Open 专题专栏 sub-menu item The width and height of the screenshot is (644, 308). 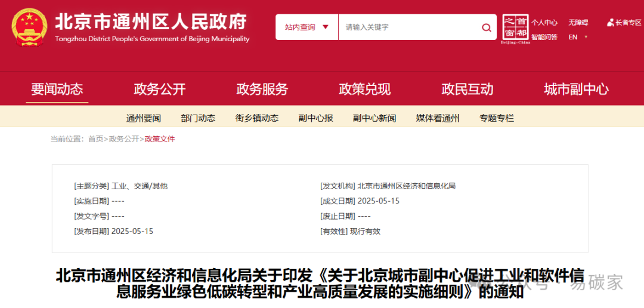(497, 118)
